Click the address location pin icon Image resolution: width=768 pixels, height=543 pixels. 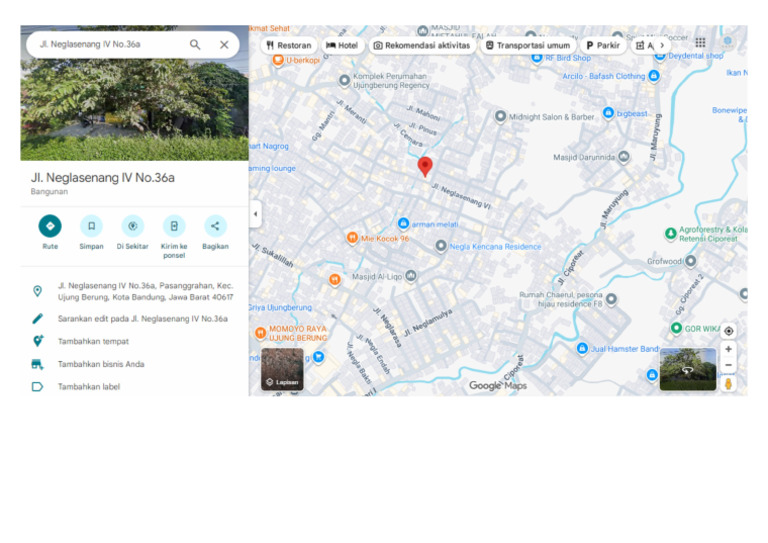tap(37, 291)
